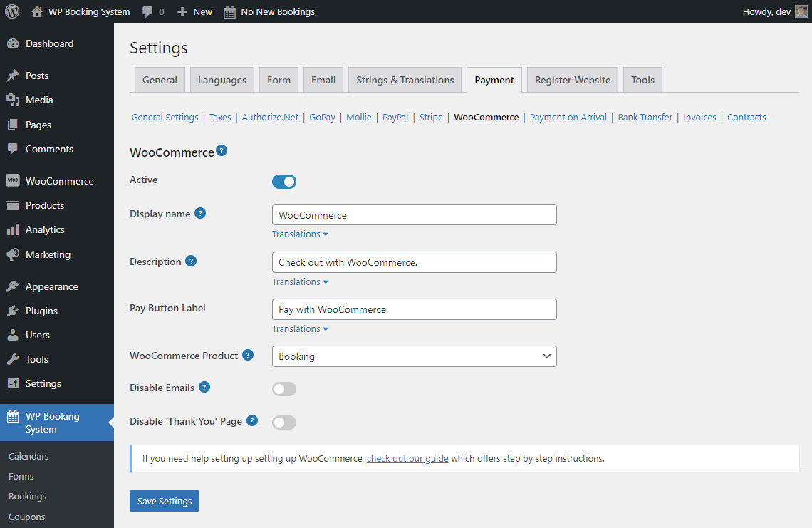Open the GoPay payment section
This screenshot has width=812, height=528.
click(322, 117)
